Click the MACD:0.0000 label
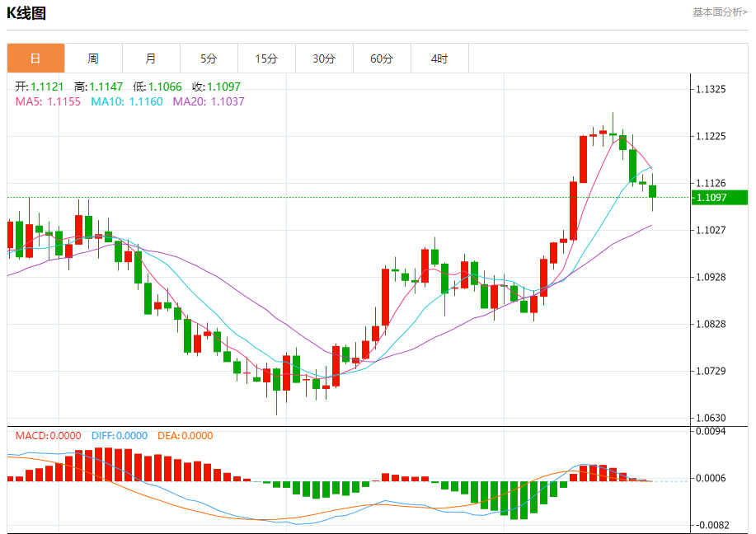The width and height of the screenshot is (756, 534). [48, 436]
